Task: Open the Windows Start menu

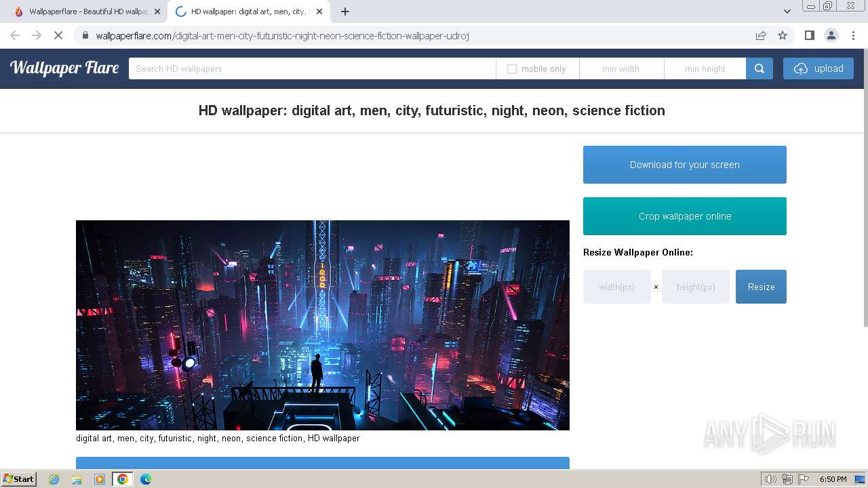Action: [18, 479]
